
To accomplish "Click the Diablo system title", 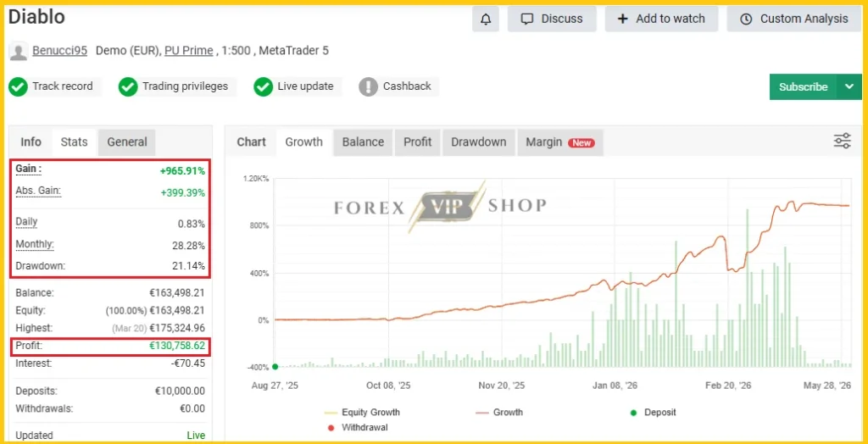I will click(x=36, y=17).
